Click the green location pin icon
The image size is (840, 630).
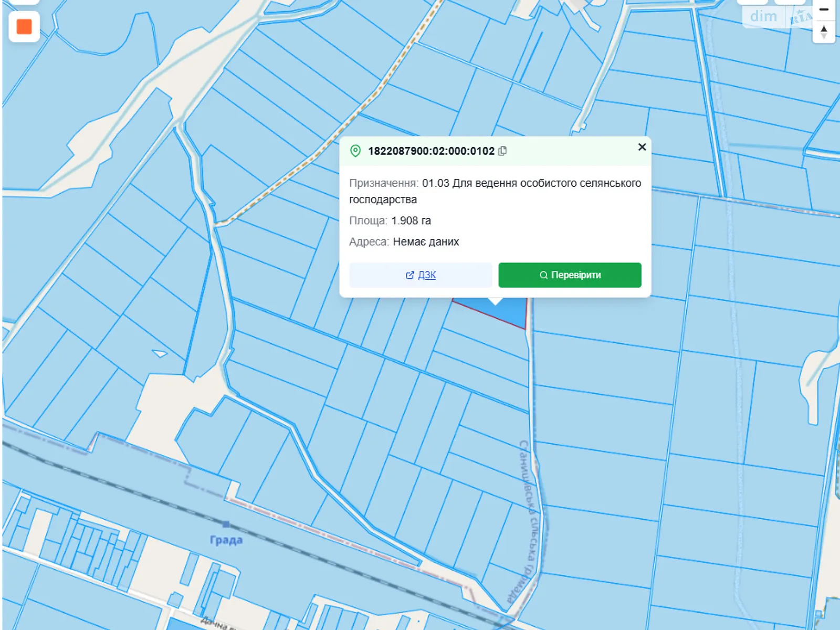[355, 151]
